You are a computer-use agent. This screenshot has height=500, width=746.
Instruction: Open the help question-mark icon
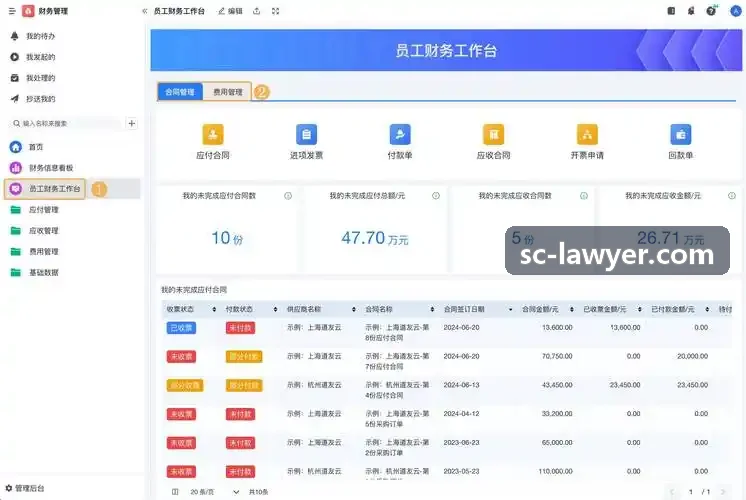click(x=711, y=11)
